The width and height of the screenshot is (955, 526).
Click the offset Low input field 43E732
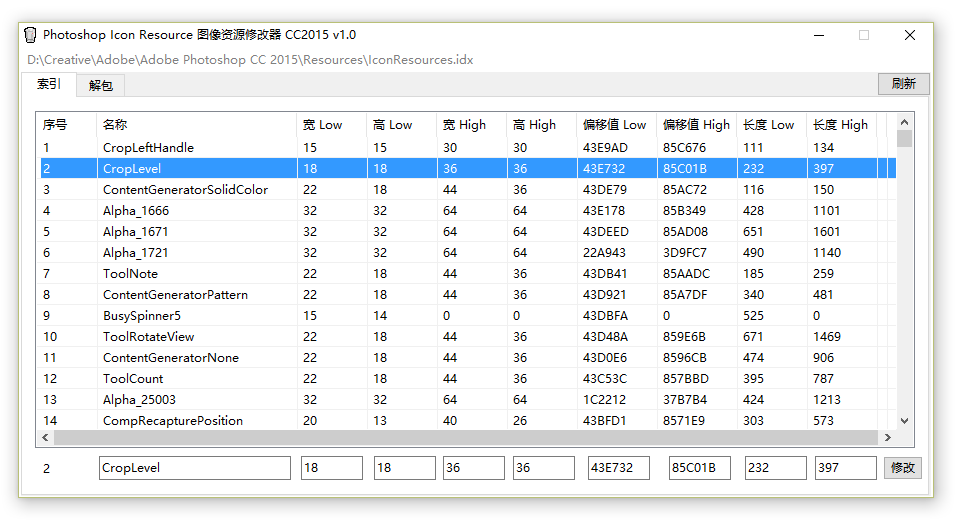point(619,468)
